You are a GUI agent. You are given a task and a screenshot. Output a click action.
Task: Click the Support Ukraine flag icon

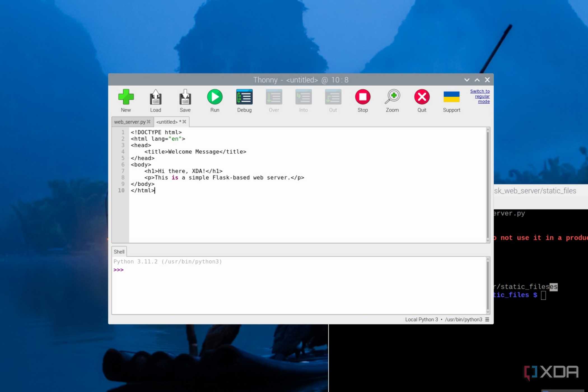click(451, 97)
